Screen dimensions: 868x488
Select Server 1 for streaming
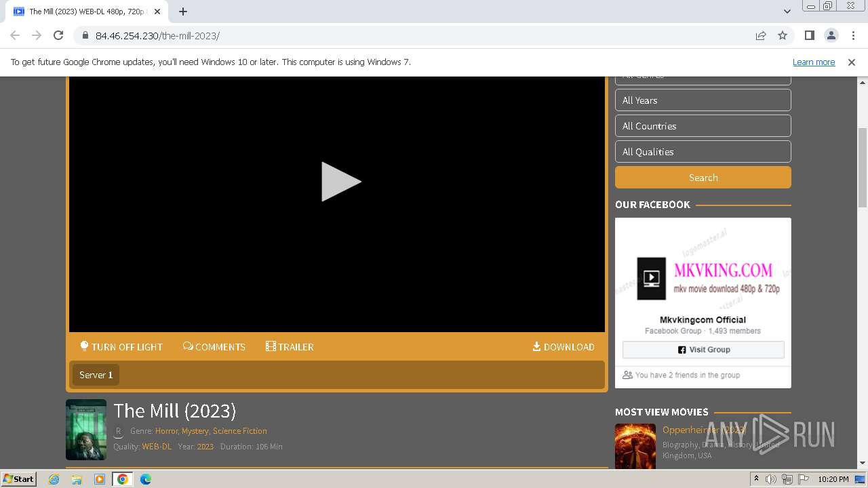[96, 375]
